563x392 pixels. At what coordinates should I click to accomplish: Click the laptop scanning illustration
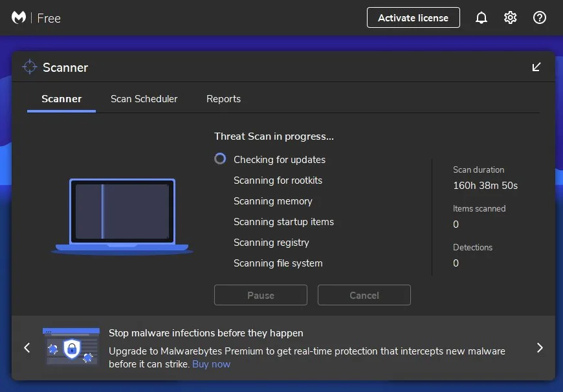[122, 217]
